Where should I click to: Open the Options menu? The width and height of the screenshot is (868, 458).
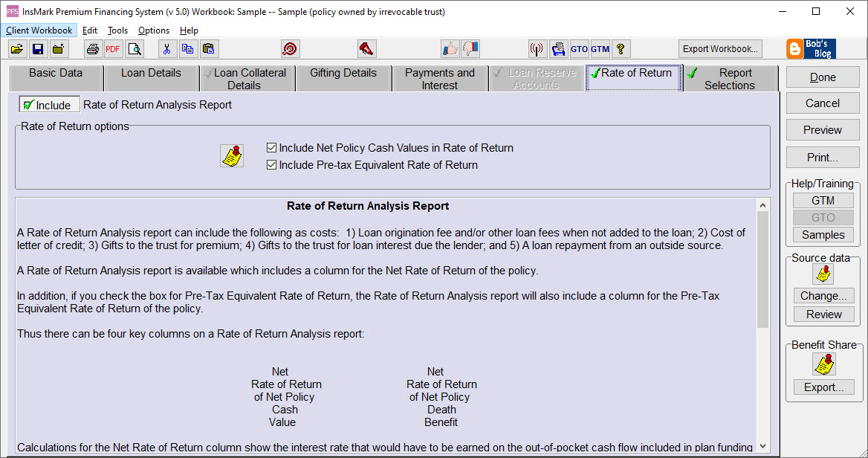pos(153,30)
